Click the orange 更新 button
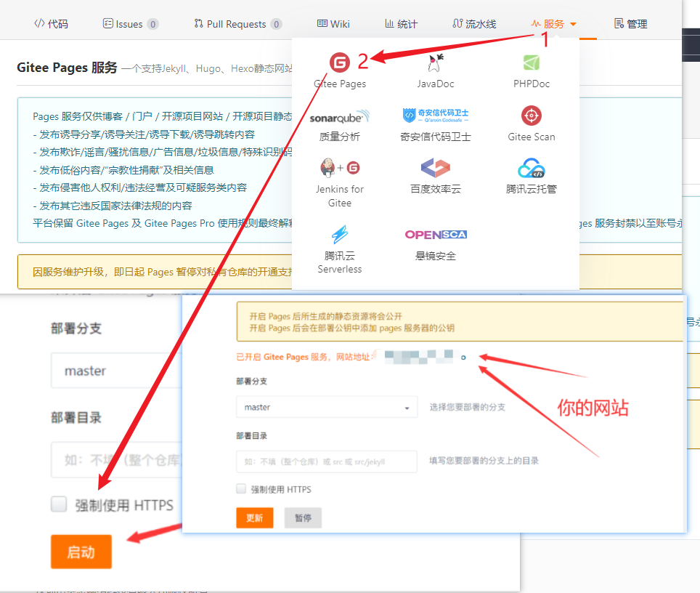This screenshot has width=700, height=593. click(x=254, y=517)
